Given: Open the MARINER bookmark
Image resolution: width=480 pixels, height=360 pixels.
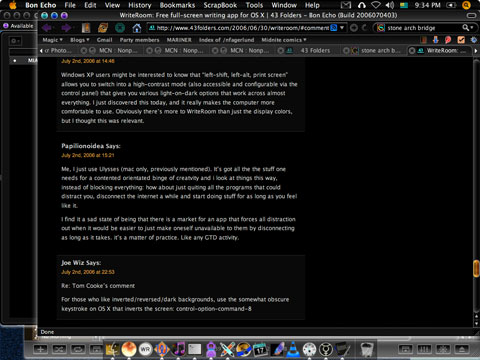Looking at the screenshot, I should 179,40.
